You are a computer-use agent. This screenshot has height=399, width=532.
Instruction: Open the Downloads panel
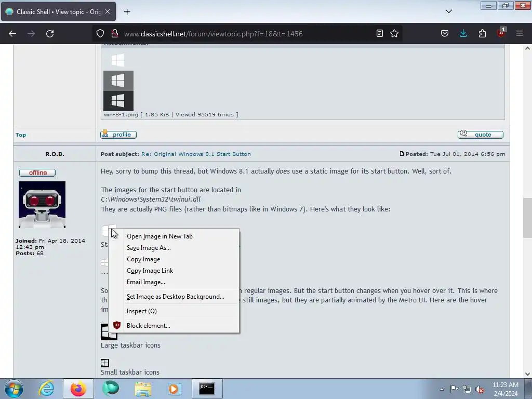463,33
